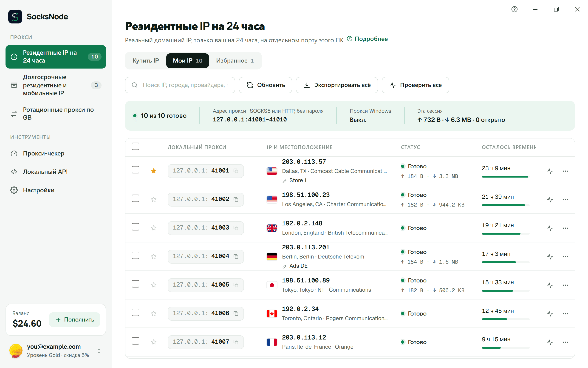Screen dimensions: 588x368
Task: Star the 198.51.100.23 proxy as favorite
Action: click(x=154, y=199)
